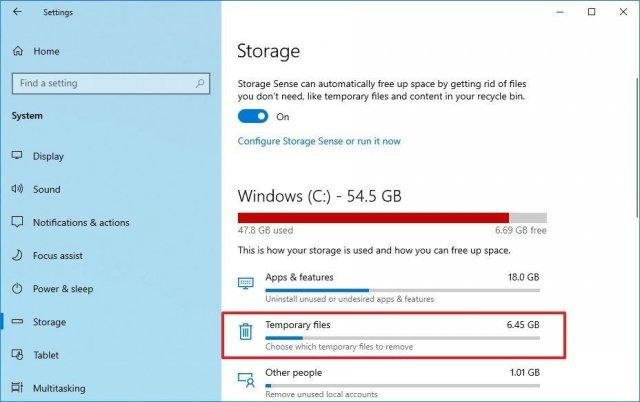Click the search magnifier icon
This screenshot has width=640, height=402.
200,83
